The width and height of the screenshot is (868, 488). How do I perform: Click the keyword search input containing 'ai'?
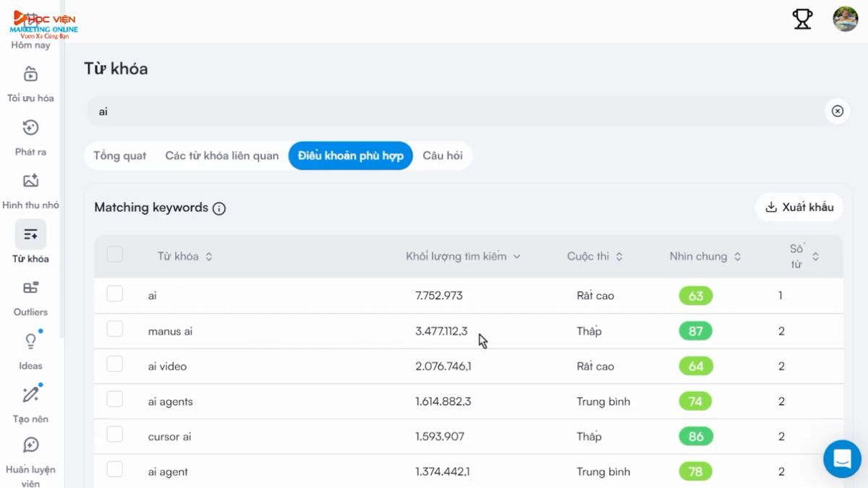[434, 112]
